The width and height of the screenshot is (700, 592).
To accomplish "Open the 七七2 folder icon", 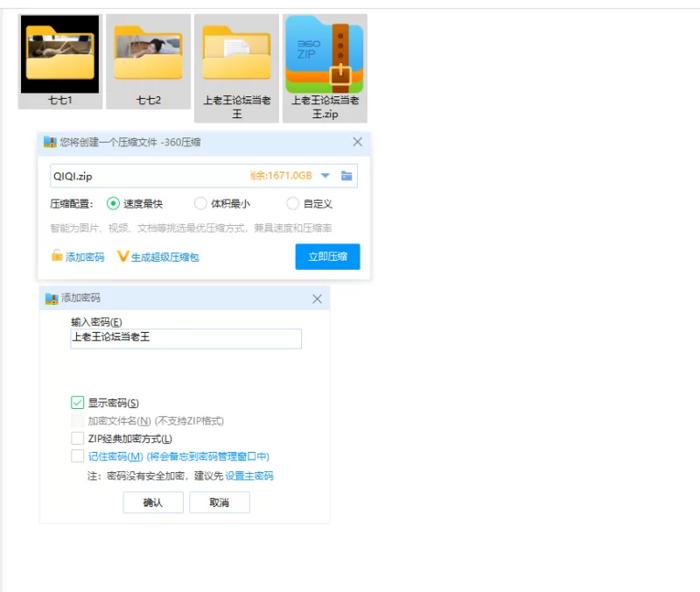I will tap(148, 54).
